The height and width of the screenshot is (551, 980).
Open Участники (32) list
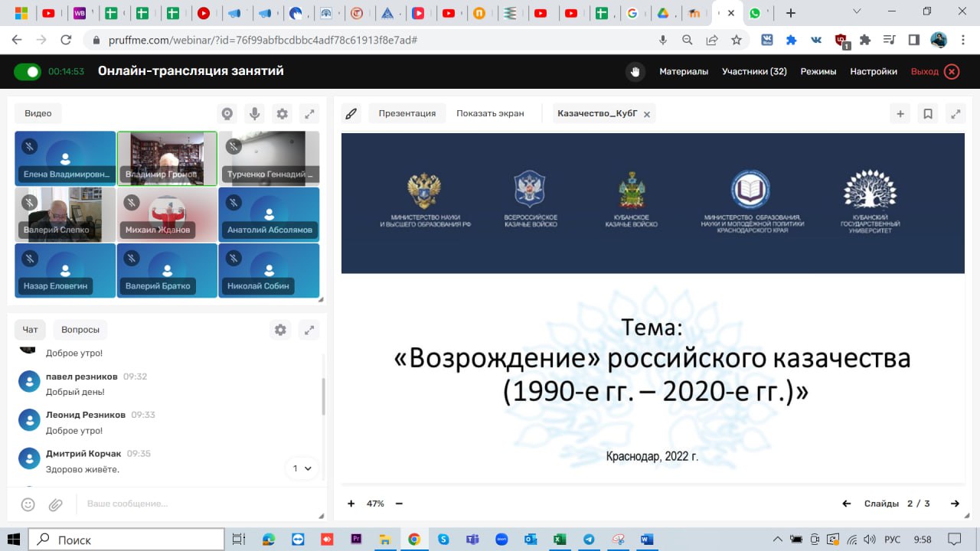[754, 72]
